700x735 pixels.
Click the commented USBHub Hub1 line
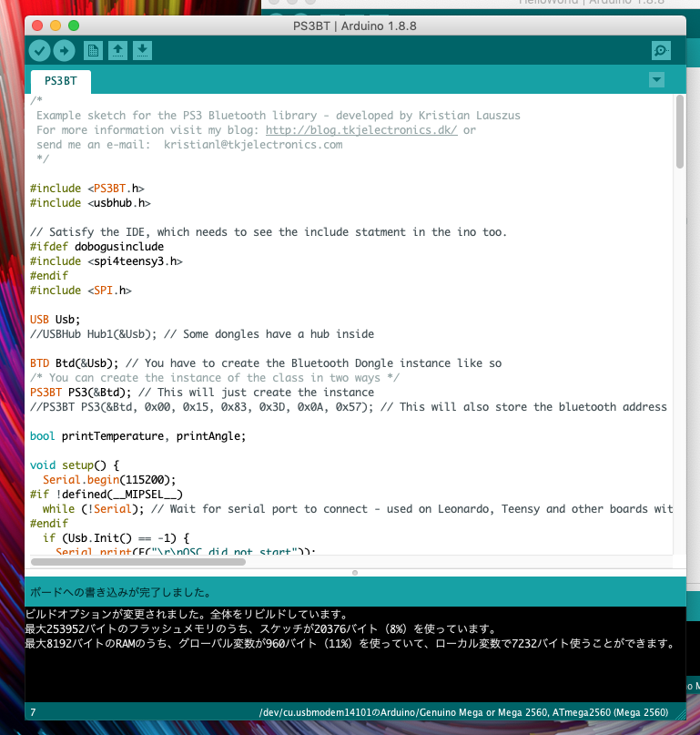(202, 334)
